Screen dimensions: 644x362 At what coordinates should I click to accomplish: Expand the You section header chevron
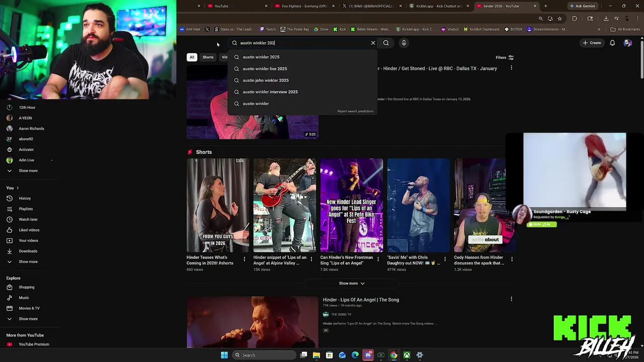coord(18,188)
